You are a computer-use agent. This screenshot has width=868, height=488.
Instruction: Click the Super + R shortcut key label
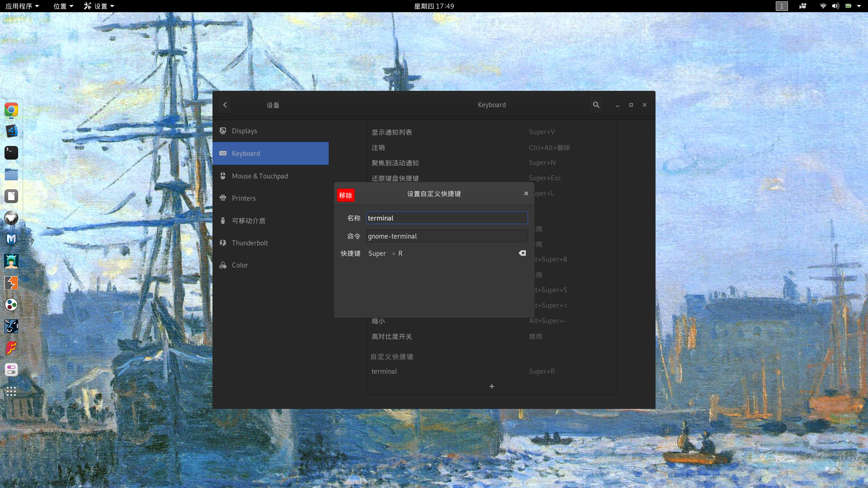(x=385, y=253)
